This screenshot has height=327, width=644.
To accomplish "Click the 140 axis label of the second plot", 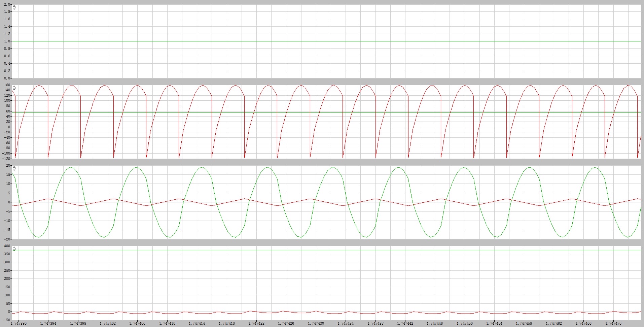I will (7, 90).
